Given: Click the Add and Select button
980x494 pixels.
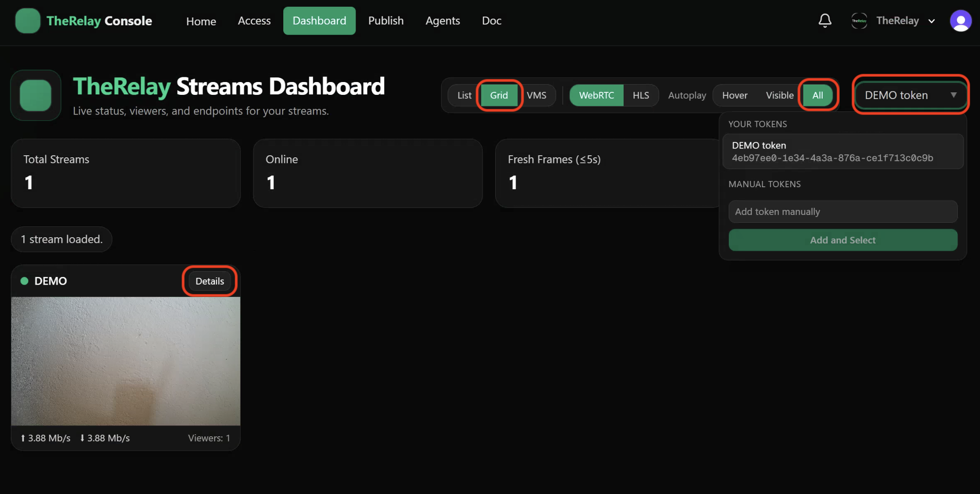Looking at the screenshot, I should (x=843, y=240).
